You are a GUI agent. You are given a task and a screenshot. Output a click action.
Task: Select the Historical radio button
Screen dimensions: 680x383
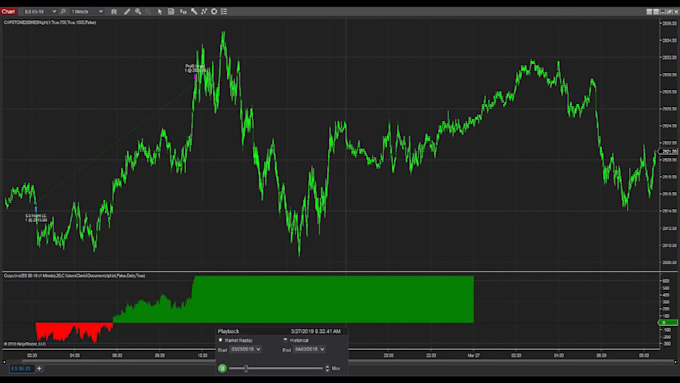tap(285, 340)
